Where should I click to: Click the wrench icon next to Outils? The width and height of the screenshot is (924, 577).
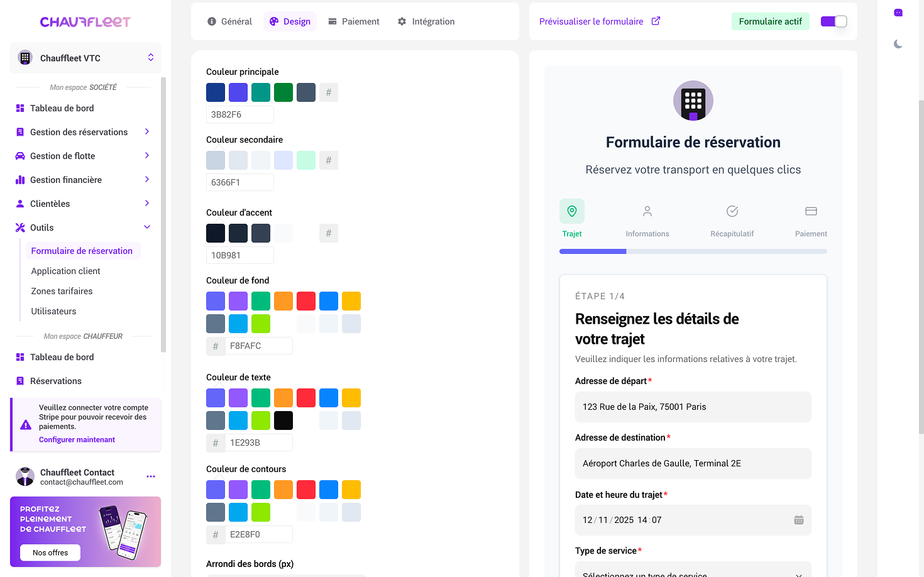19,227
